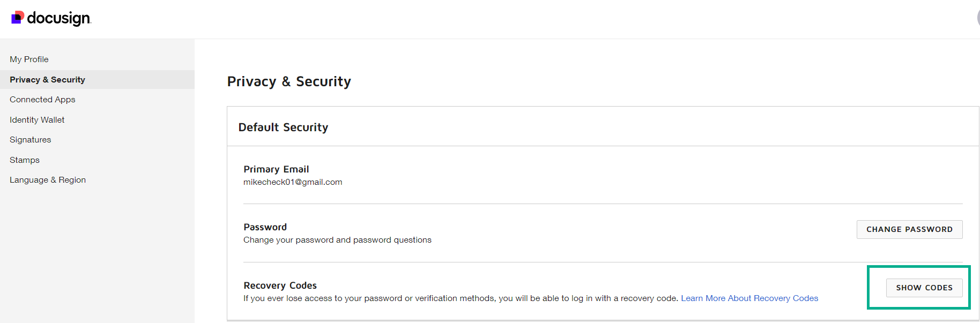Follow Learn More About Recovery Codes link

pyautogui.click(x=749, y=298)
